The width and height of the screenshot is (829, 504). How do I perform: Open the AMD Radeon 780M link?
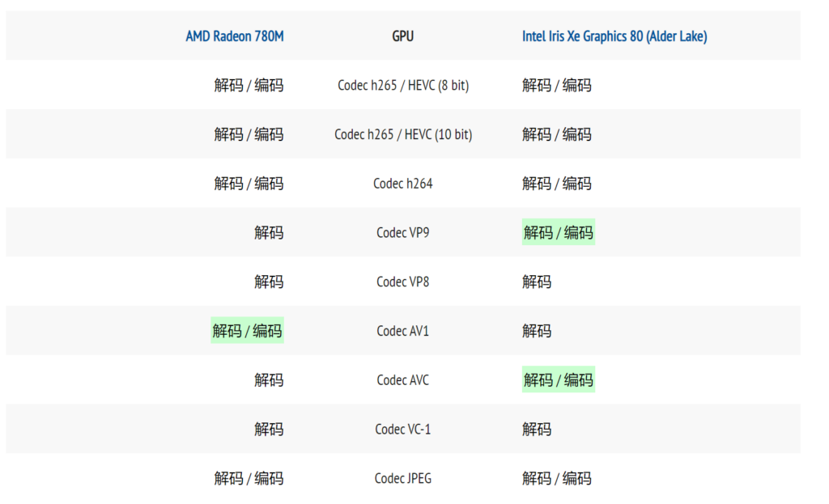234,36
